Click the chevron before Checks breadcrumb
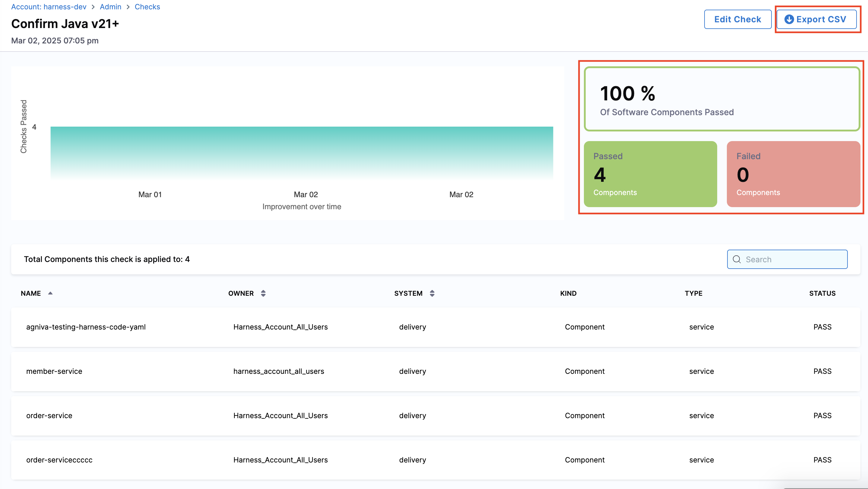 [128, 7]
